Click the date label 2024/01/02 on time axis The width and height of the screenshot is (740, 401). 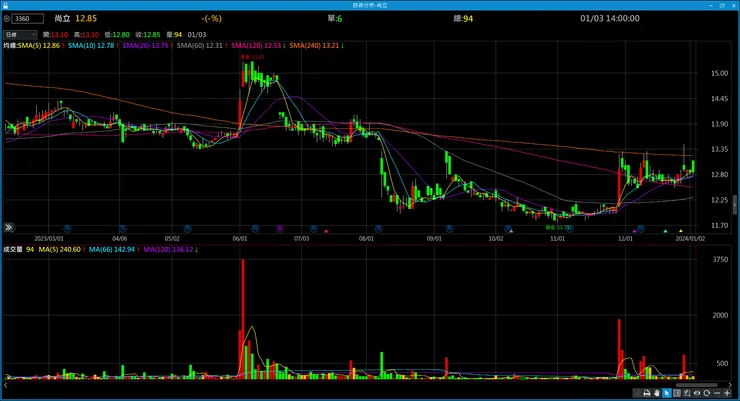[x=690, y=239]
